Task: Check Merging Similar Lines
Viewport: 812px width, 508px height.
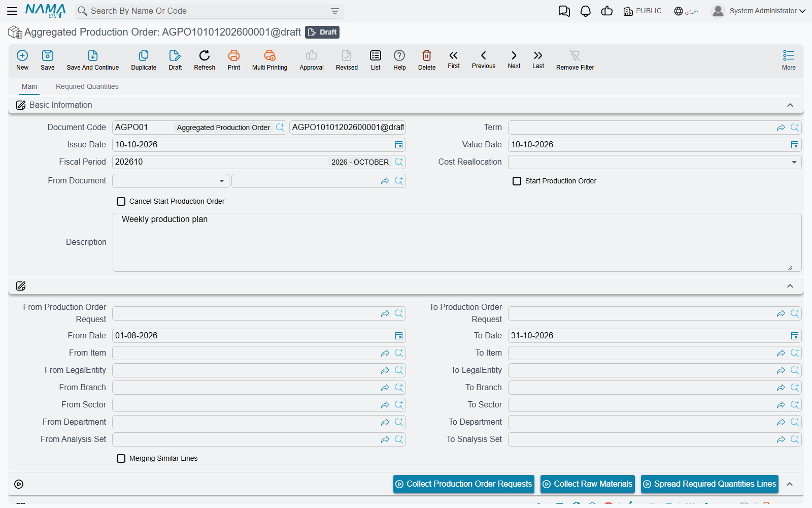Action: 121,459
